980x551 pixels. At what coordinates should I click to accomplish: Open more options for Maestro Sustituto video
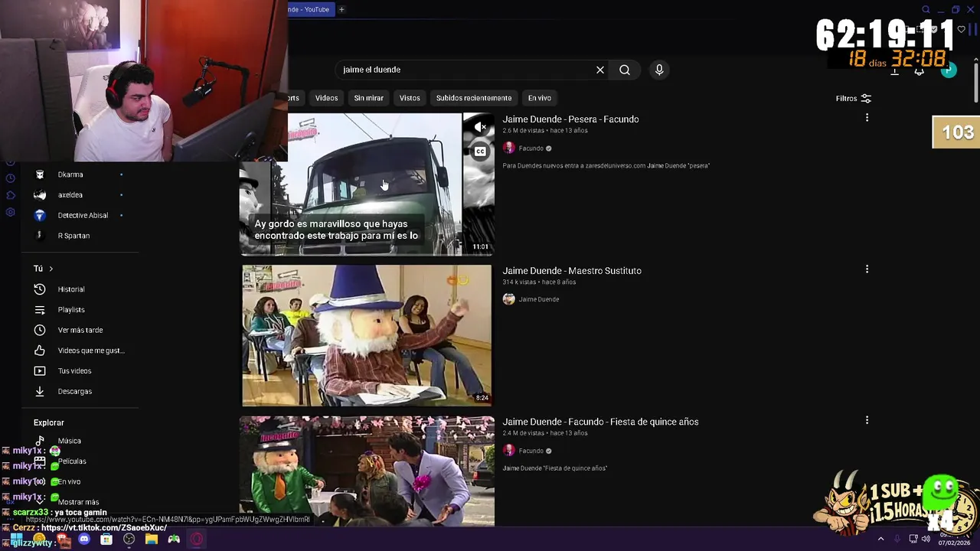tap(867, 269)
